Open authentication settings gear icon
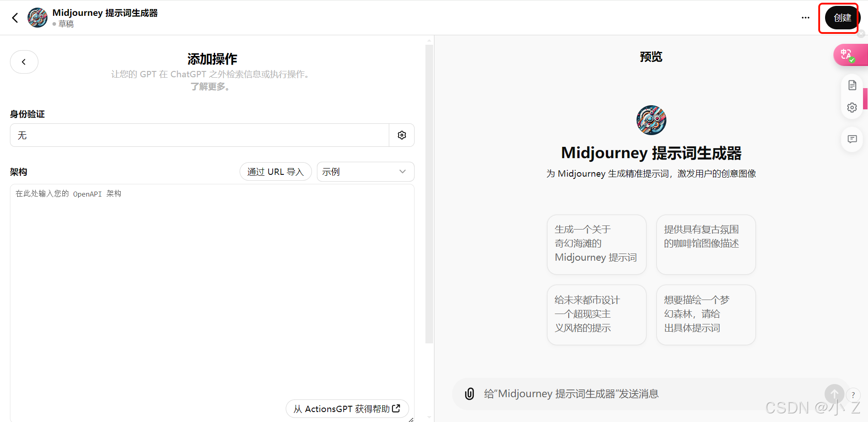The image size is (868, 422). (402, 135)
